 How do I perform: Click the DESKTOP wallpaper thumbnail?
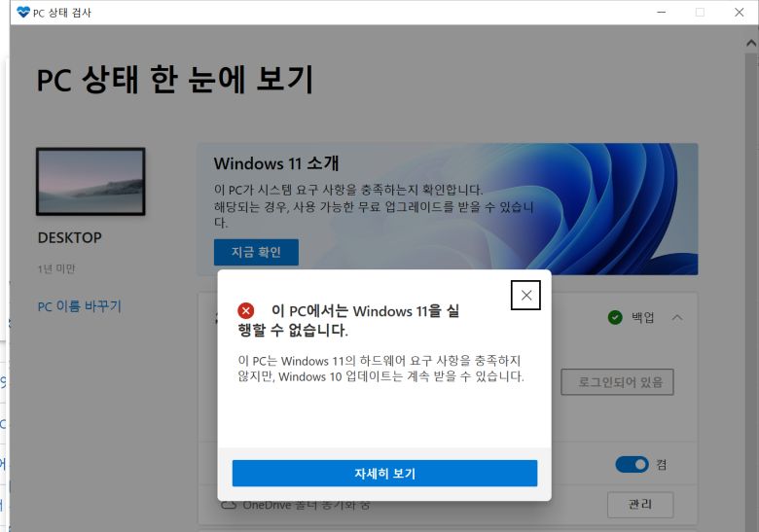coord(90,181)
